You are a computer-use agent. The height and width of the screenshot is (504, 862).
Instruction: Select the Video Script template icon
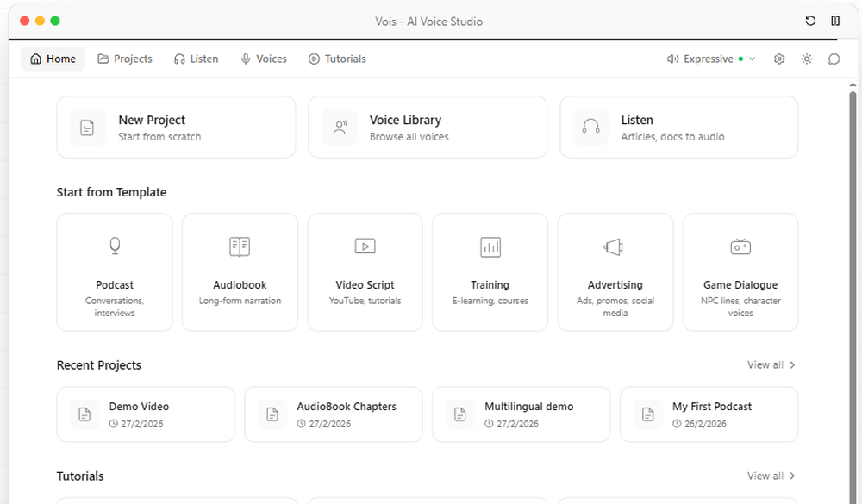(365, 246)
